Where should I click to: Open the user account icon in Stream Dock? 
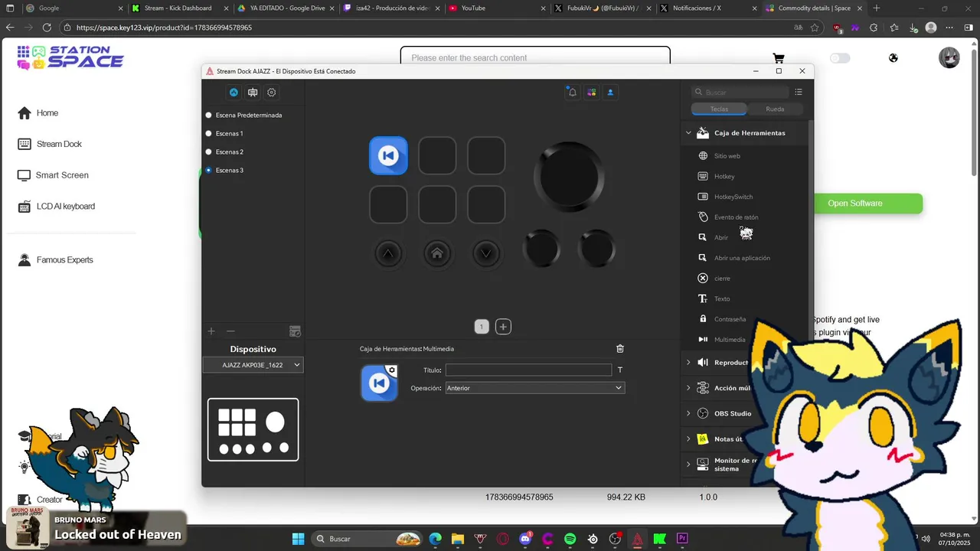point(610,93)
